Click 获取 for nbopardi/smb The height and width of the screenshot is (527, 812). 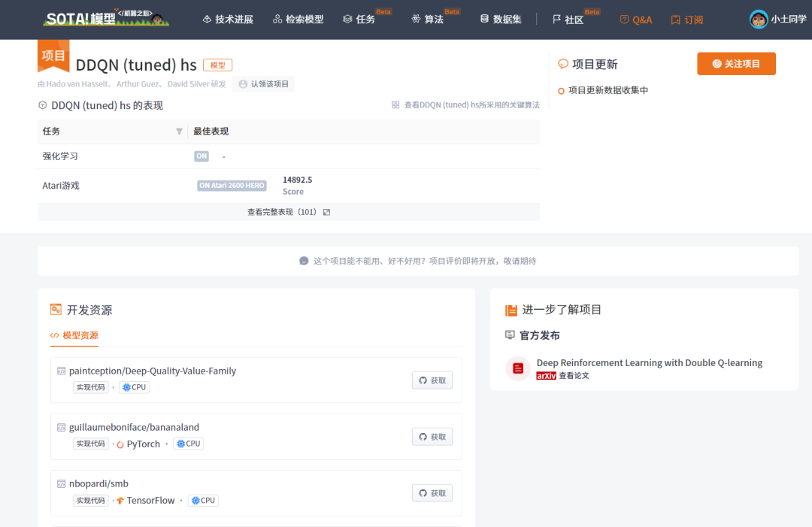coord(432,493)
